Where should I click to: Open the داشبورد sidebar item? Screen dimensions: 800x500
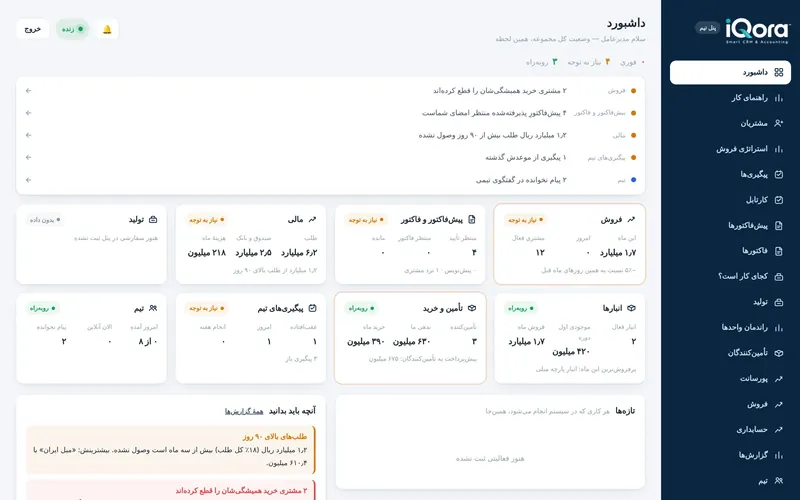(730, 72)
